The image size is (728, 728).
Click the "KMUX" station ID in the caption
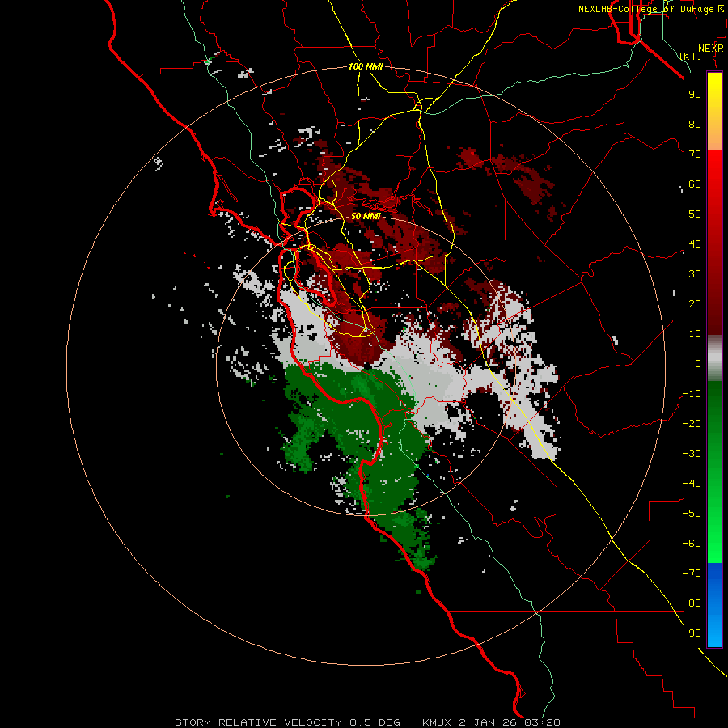tap(437, 722)
